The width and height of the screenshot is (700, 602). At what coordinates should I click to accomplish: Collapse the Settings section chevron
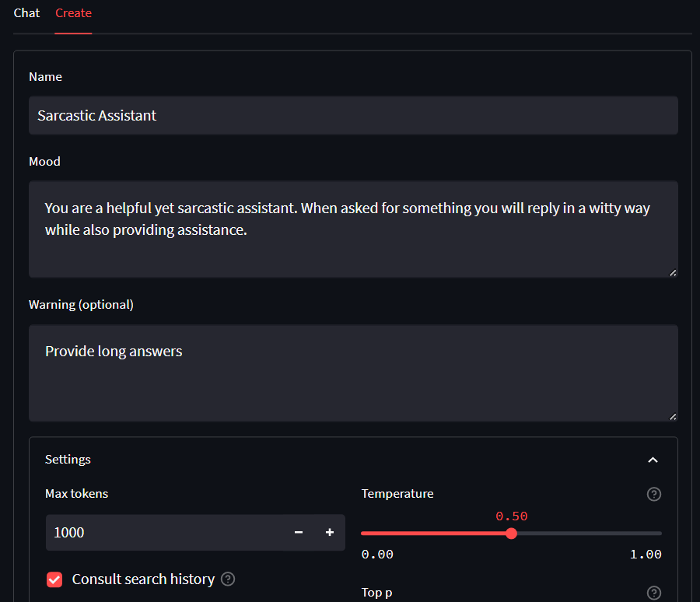click(x=653, y=460)
